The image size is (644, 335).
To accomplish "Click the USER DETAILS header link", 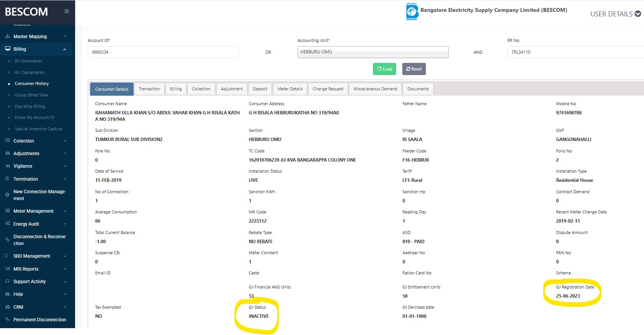I will [611, 14].
